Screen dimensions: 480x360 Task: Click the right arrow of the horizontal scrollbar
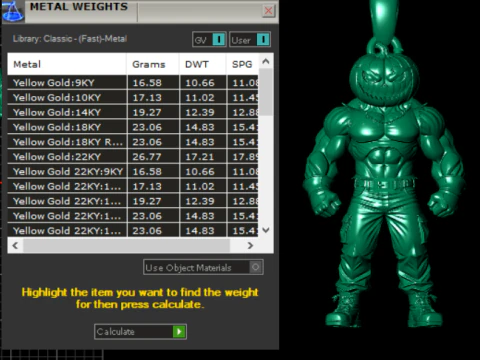(x=250, y=246)
